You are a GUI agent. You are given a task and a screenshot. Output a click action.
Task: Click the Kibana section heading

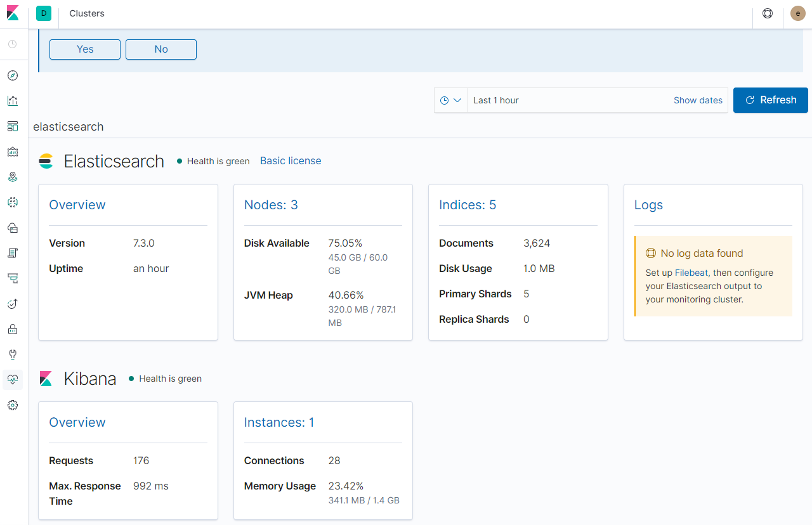coord(90,379)
